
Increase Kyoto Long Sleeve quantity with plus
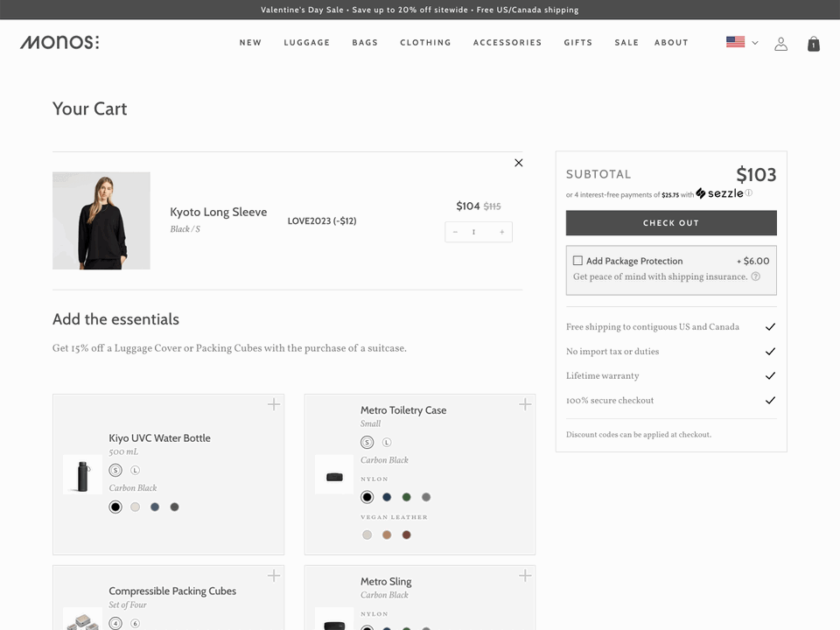(x=500, y=231)
